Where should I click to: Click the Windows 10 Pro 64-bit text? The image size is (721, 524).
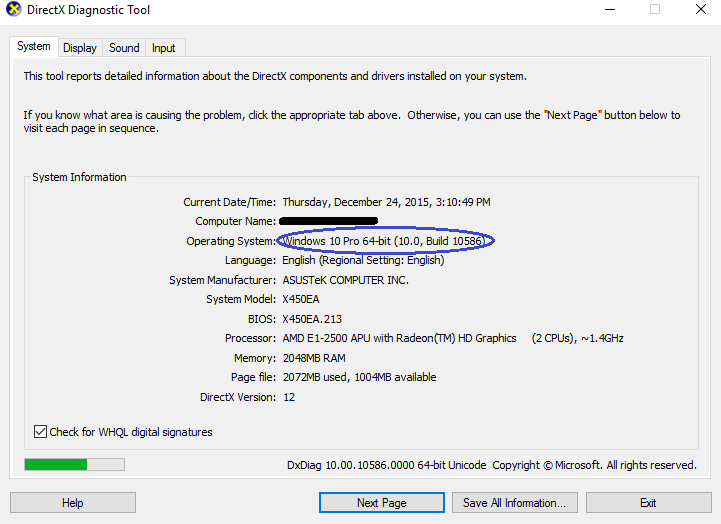point(384,241)
